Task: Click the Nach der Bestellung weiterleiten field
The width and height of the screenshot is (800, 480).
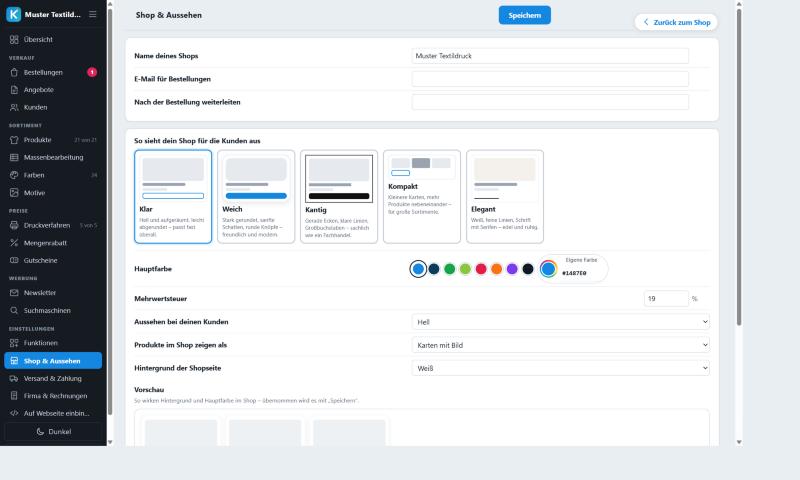Action: click(550, 102)
